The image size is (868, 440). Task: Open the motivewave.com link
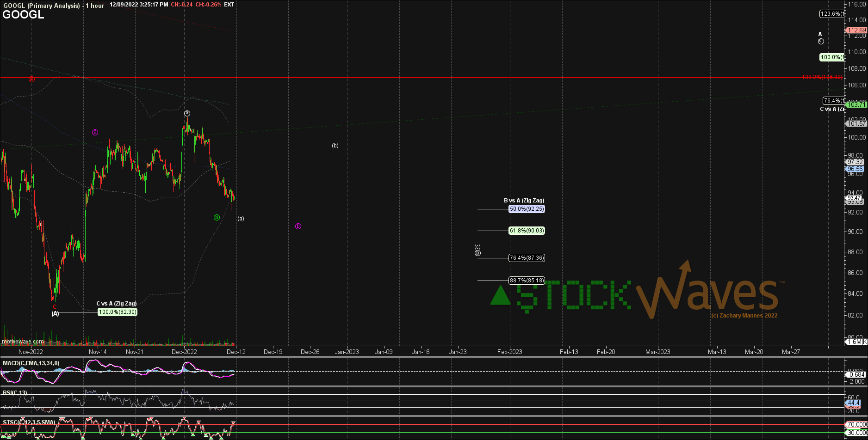pos(23,342)
